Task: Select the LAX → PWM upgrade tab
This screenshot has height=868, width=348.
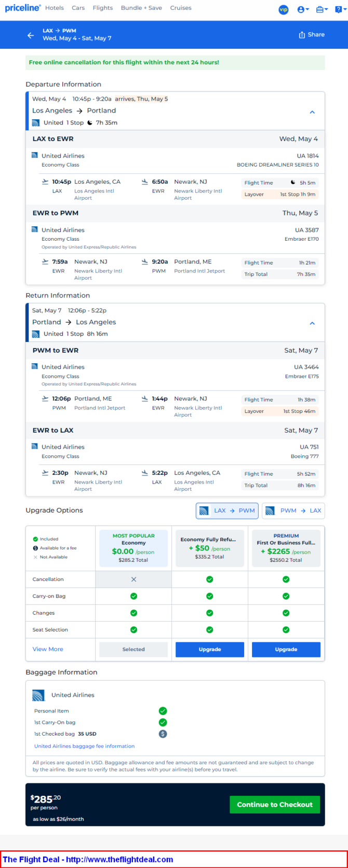Action: tap(227, 511)
